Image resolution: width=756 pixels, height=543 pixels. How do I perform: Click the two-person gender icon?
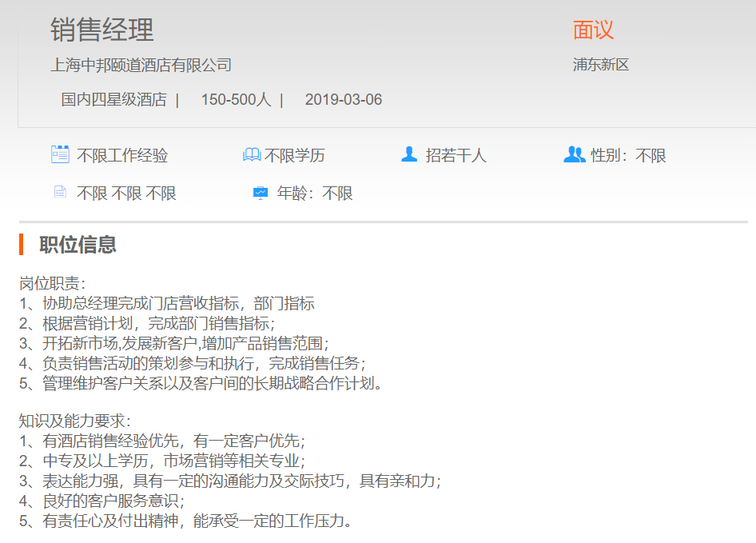[x=574, y=154]
